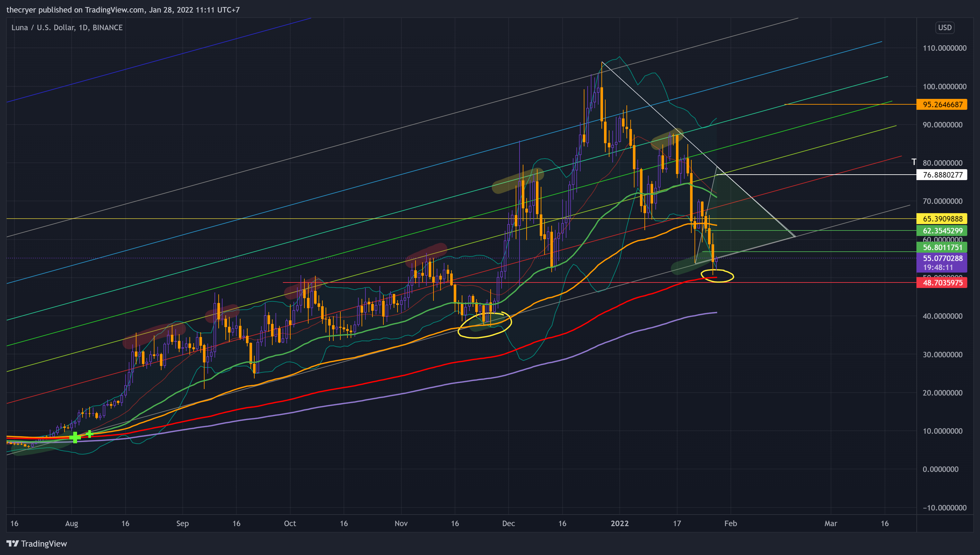Click the Feb label on time axis
Screen dimensions: 980x555
pos(730,523)
